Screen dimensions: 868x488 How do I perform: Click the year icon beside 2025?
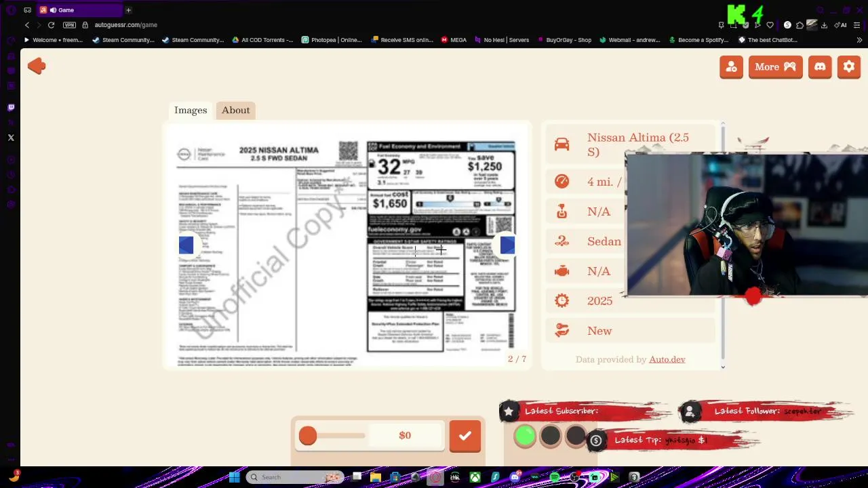(x=561, y=301)
